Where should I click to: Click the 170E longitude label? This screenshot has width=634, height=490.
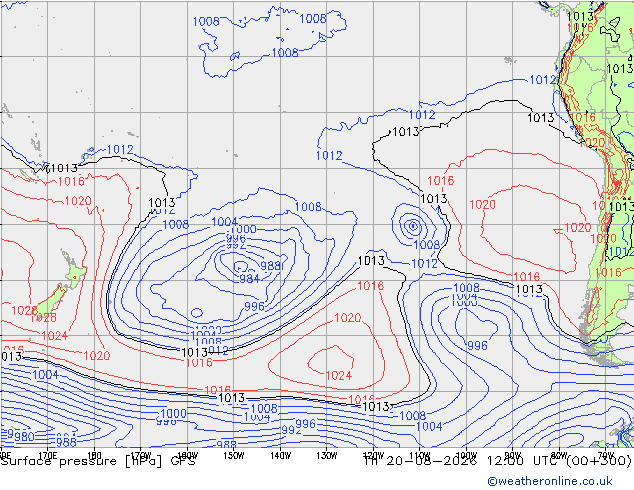(x=47, y=455)
